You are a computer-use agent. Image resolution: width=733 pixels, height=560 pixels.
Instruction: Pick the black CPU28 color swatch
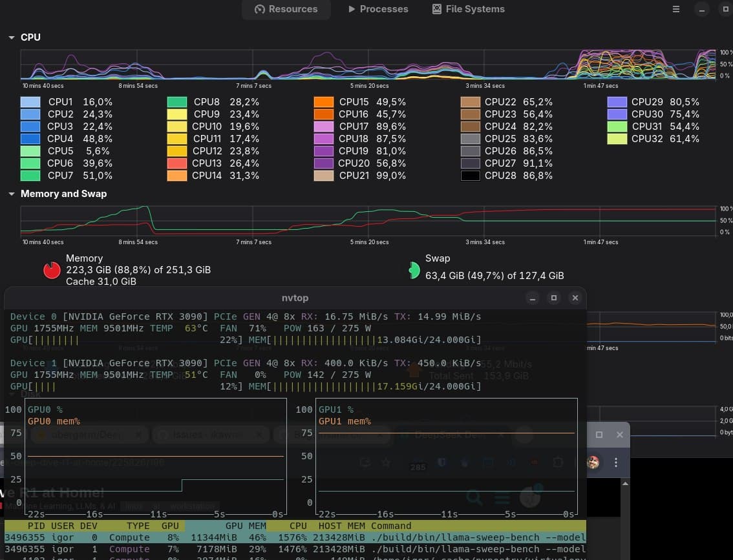tap(470, 176)
